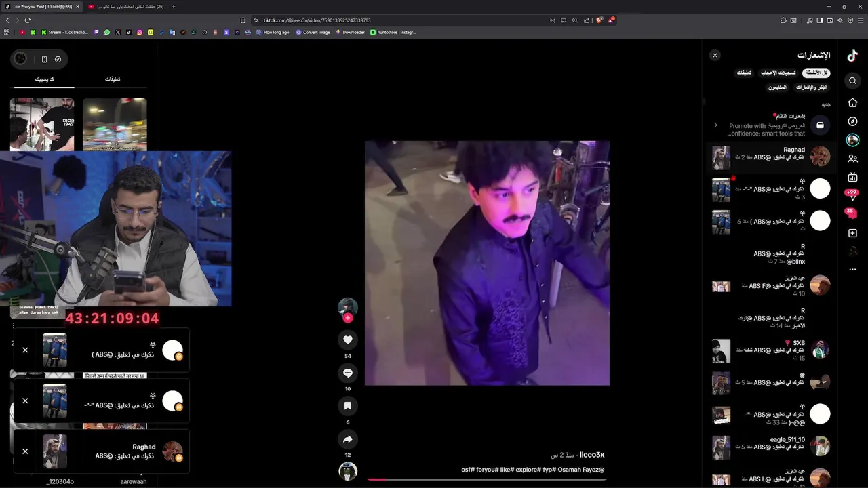
Task: Like the video with the heart icon
Action: point(348,340)
